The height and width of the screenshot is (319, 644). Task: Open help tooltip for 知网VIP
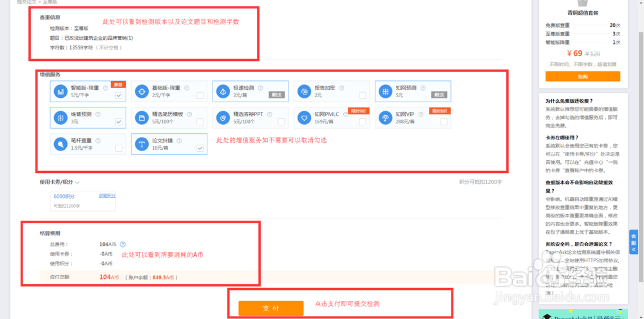click(422, 114)
